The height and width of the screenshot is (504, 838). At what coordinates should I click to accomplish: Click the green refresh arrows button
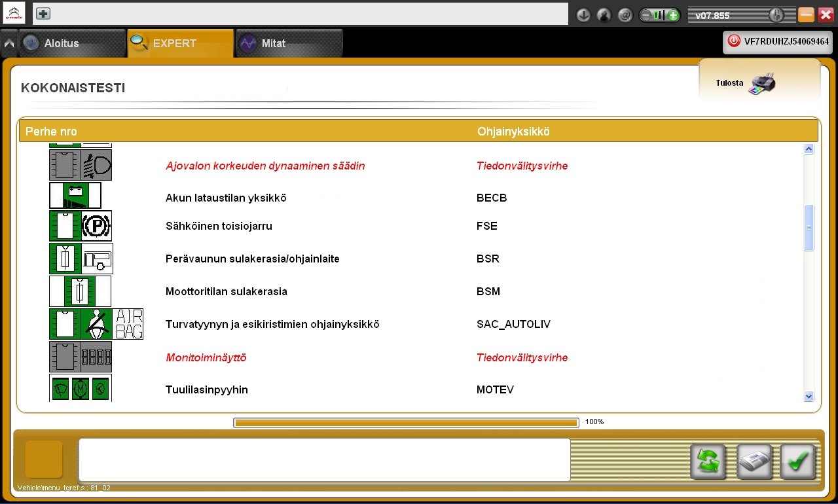[x=708, y=462]
